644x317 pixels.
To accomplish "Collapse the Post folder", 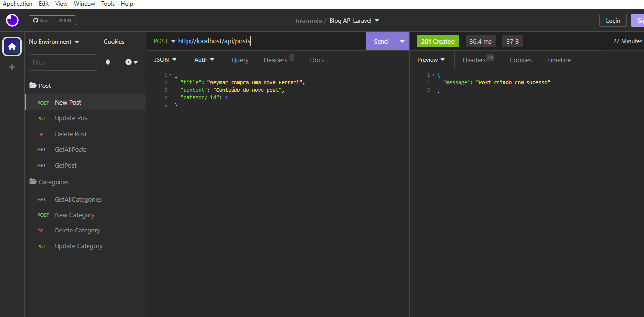I will click(40, 86).
